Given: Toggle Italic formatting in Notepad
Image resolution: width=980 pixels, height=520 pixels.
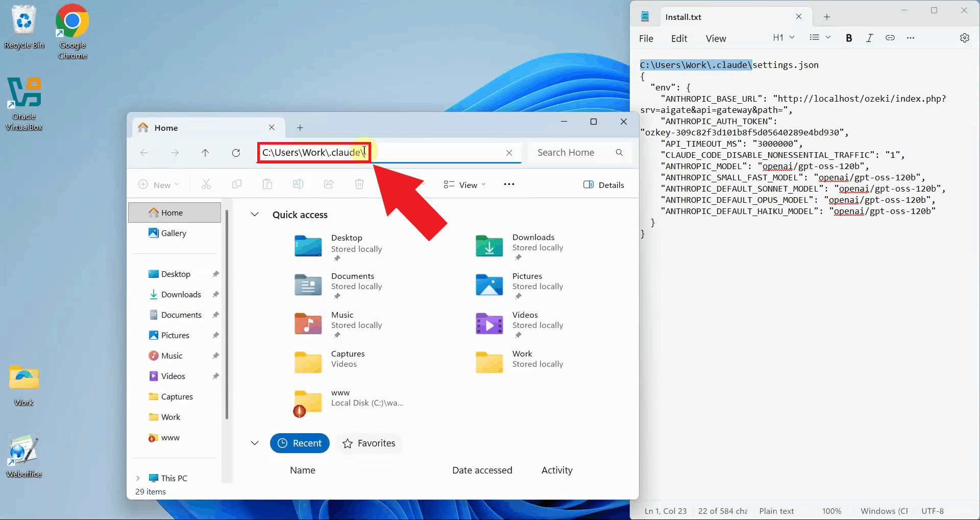Looking at the screenshot, I should 869,38.
